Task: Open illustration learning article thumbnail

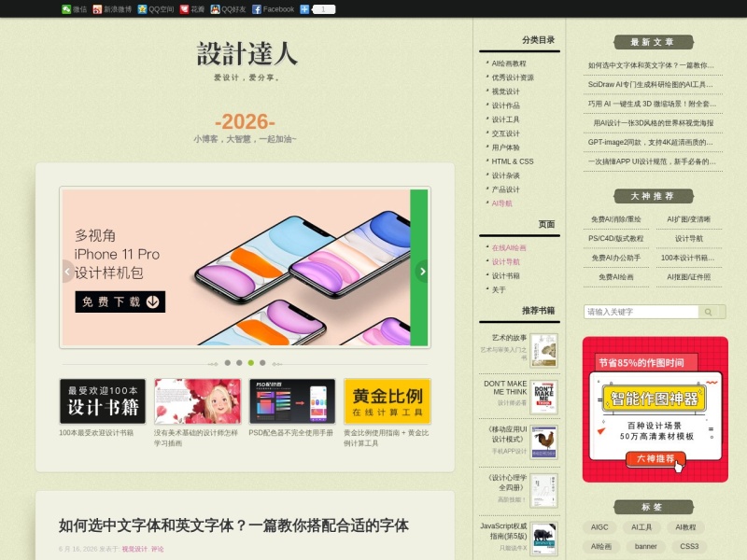Action: point(197,401)
